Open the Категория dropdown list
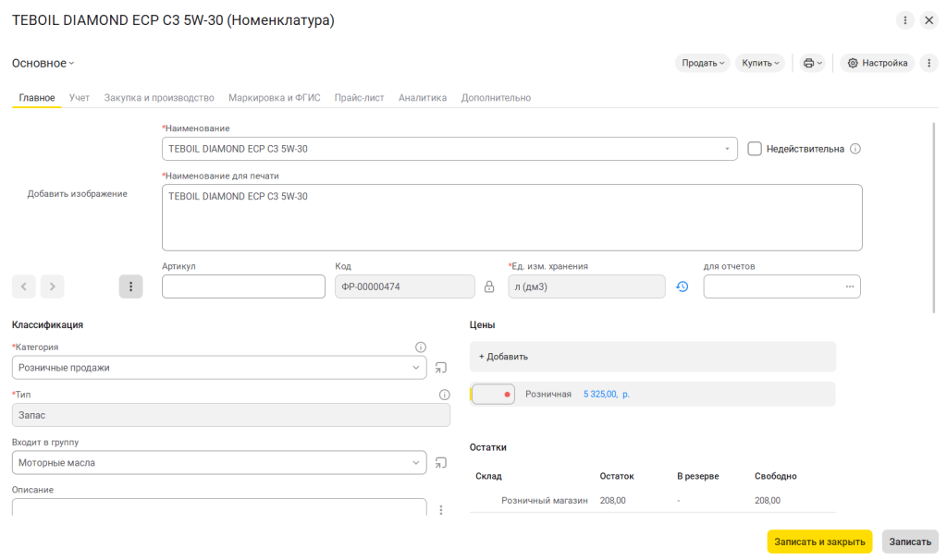Screen dimensions: 947x560 point(415,368)
